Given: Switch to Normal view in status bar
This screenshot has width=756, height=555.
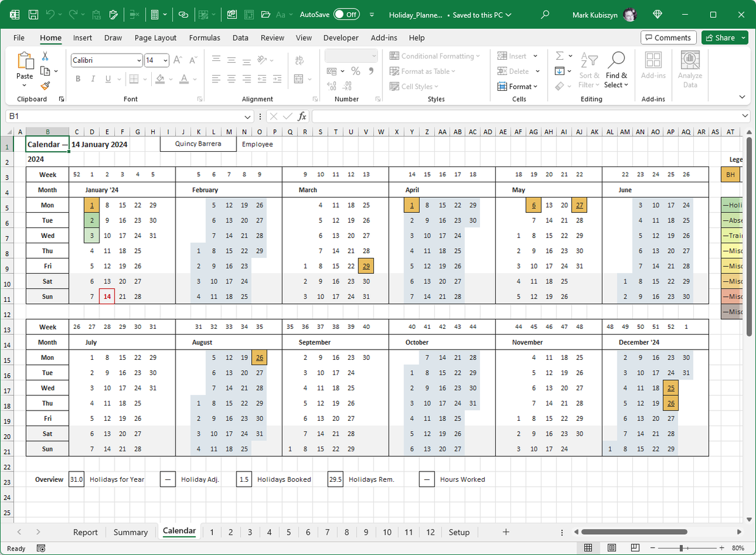Looking at the screenshot, I should tap(588, 548).
